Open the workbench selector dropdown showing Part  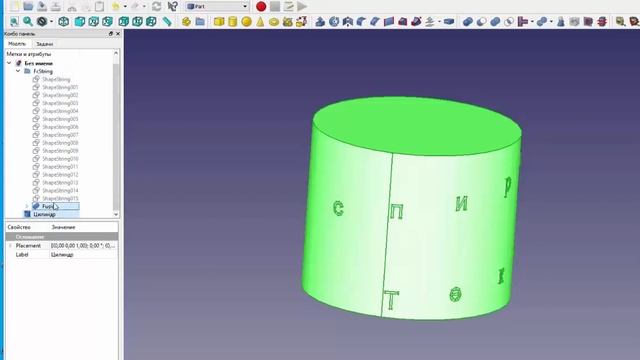pyautogui.click(x=217, y=6)
